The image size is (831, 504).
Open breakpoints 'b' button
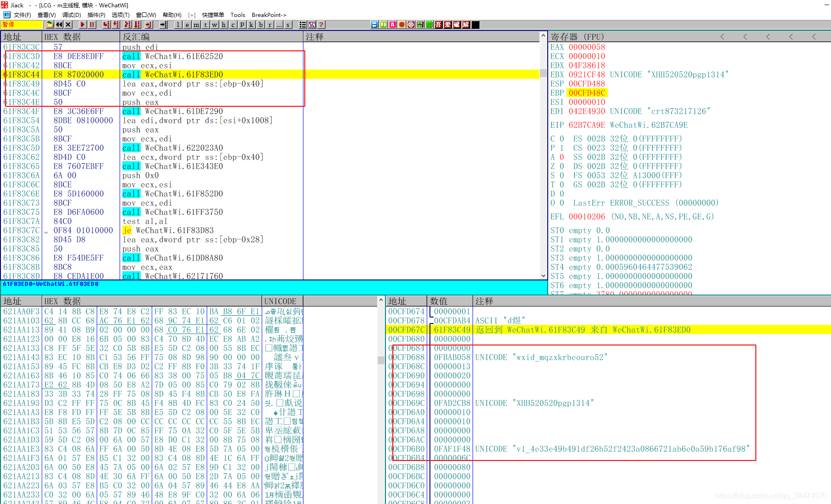(x=260, y=25)
